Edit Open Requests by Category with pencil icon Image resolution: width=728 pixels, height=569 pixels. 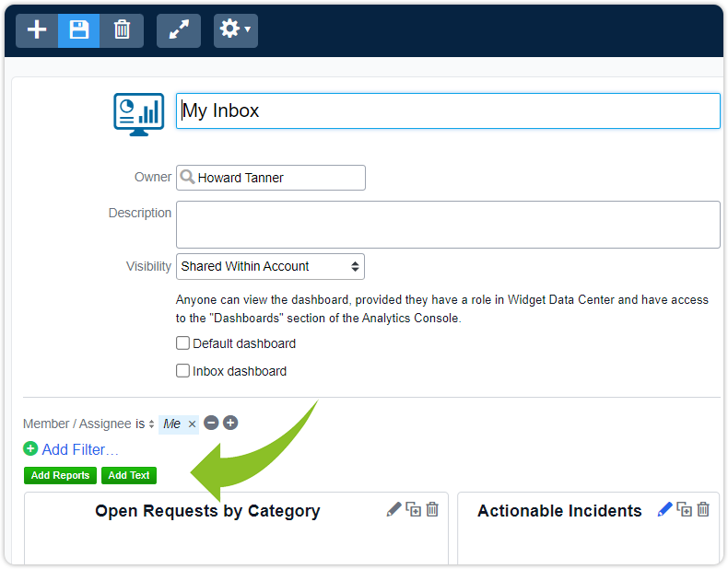click(393, 509)
